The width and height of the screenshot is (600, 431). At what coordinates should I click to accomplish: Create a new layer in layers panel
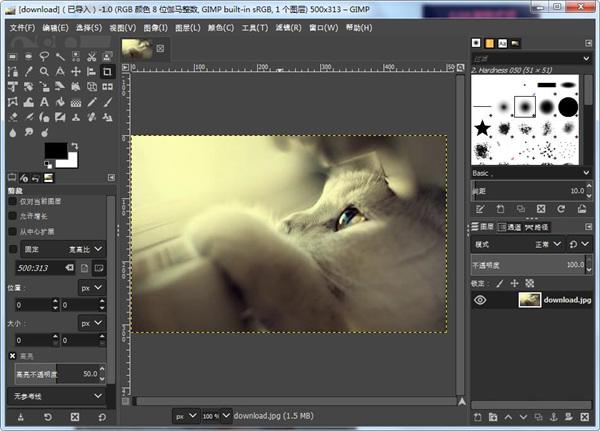478,417
